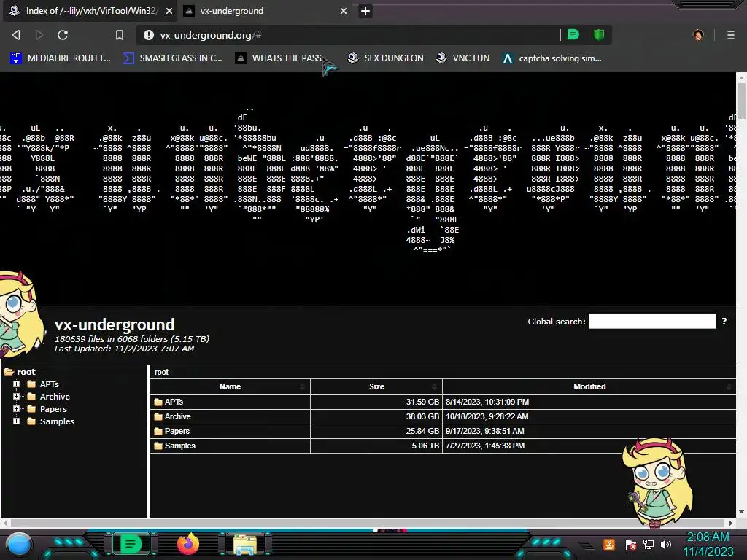Click the forward navigation arrow
The height and width of the screenshot is (560, 747).
[39, 35]
